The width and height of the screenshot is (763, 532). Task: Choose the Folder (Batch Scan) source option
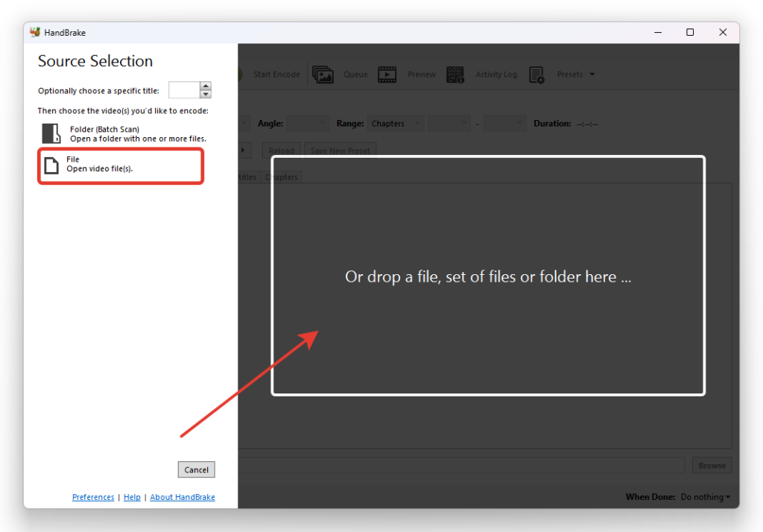(x=124, y=134)
